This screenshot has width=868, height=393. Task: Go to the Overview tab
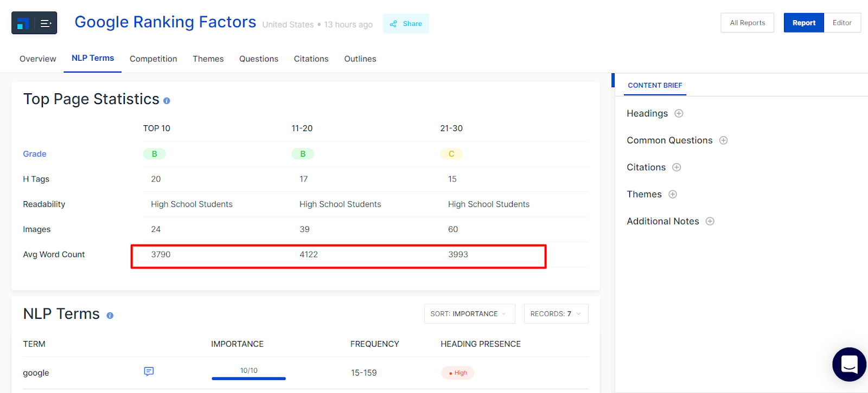coord(37,59)
